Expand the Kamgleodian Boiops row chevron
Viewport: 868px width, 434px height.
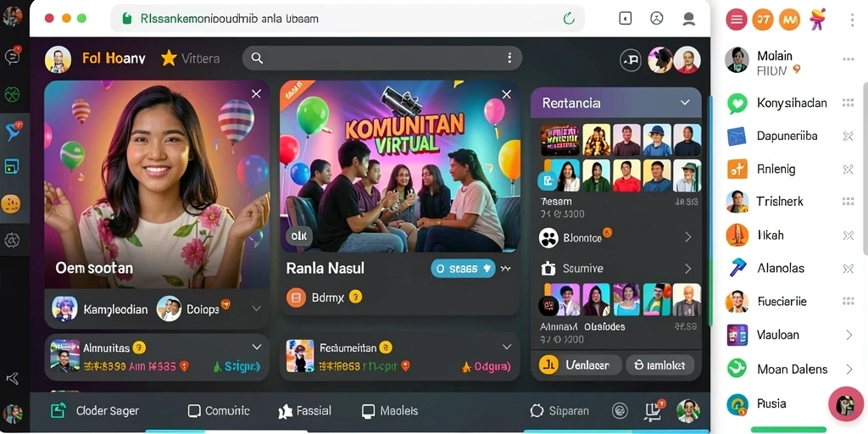(256, 309)
